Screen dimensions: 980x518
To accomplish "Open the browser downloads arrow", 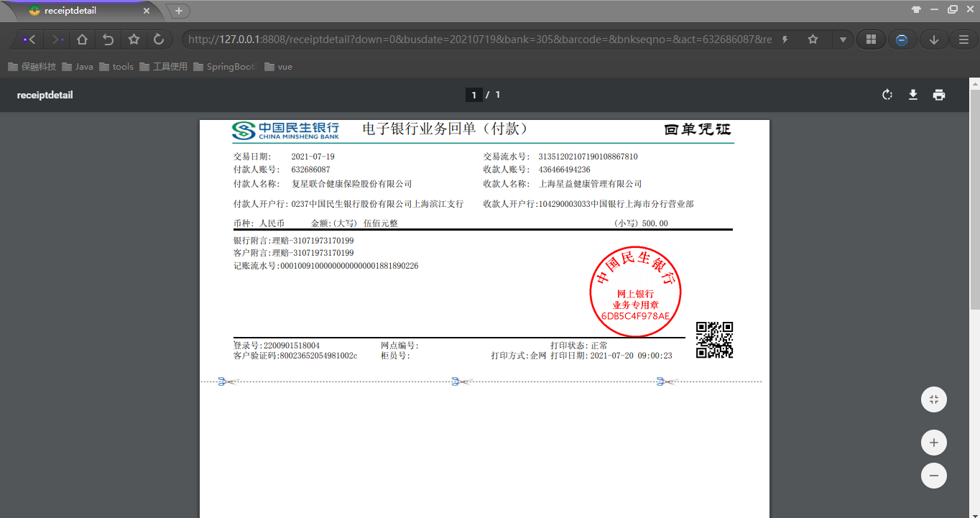I will [x=933, y=40].
